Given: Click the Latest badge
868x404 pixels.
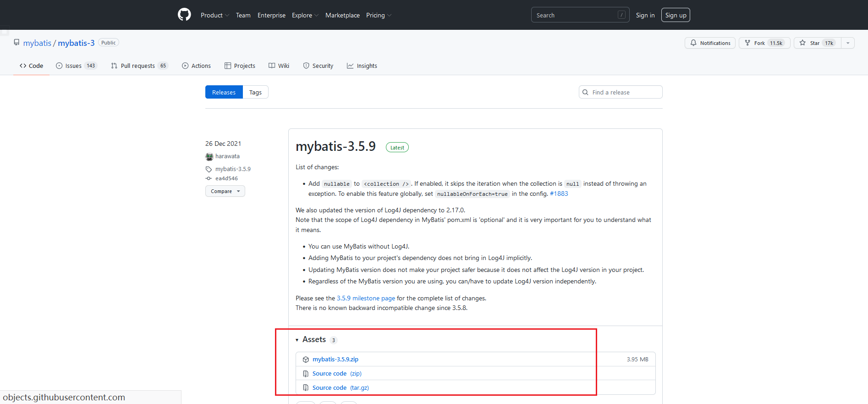Looking at the screenshot, I should click(x=397, y=148).
